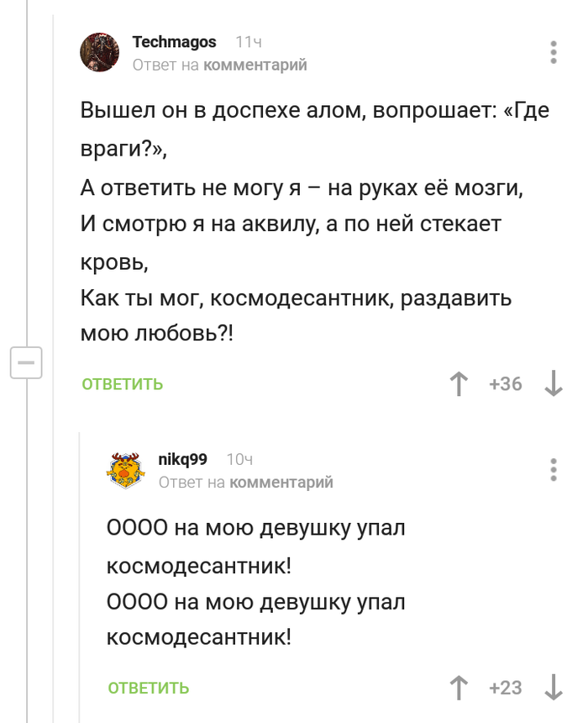The width and height of the screenshot is (588, 723).
Task: Open three-dot menu on nikq99 comment
Action: coord(554,470)
